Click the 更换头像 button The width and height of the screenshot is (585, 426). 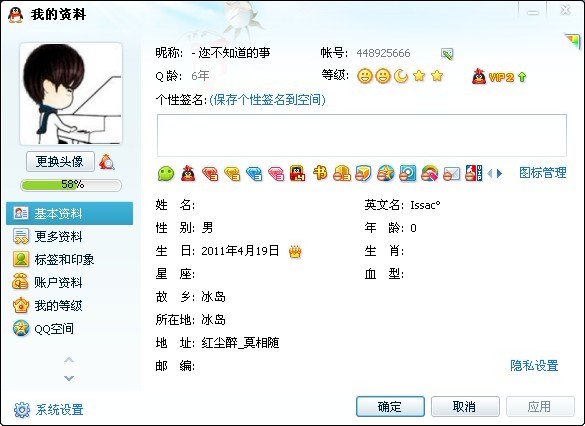[x=60, y=162]
